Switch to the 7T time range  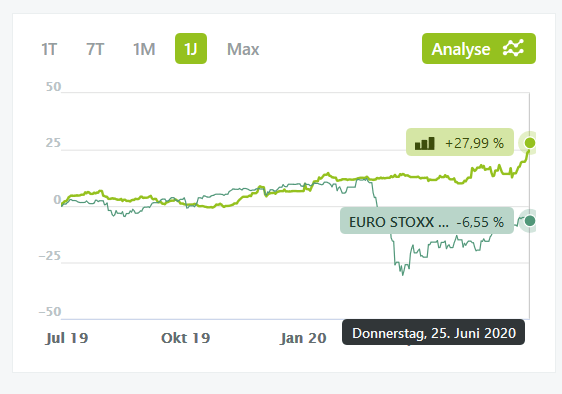point(95,49)
